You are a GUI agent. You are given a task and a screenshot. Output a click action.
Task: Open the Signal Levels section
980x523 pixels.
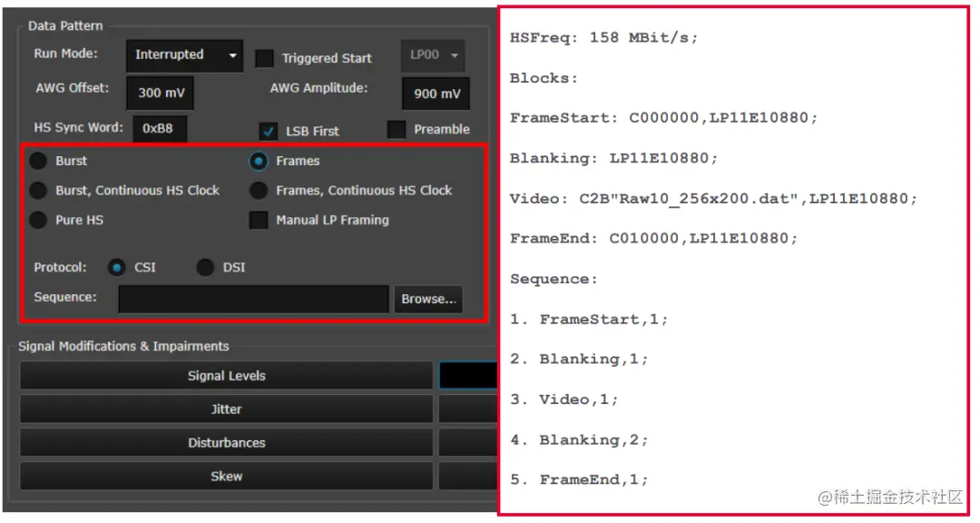click(226, 376)
